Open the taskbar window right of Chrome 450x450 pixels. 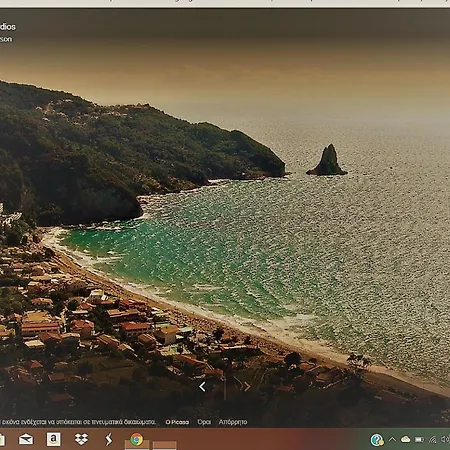coord(165,445)
